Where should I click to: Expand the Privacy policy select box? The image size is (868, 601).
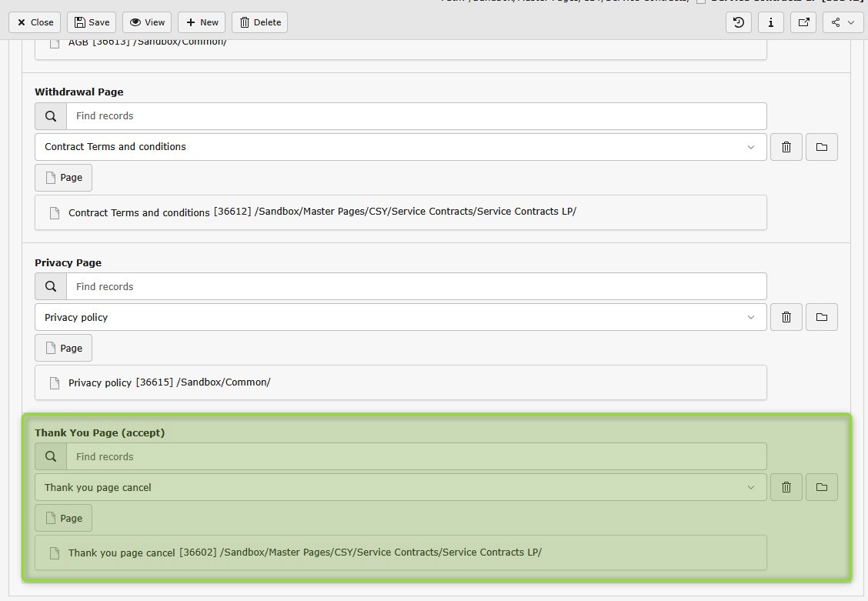400,317
